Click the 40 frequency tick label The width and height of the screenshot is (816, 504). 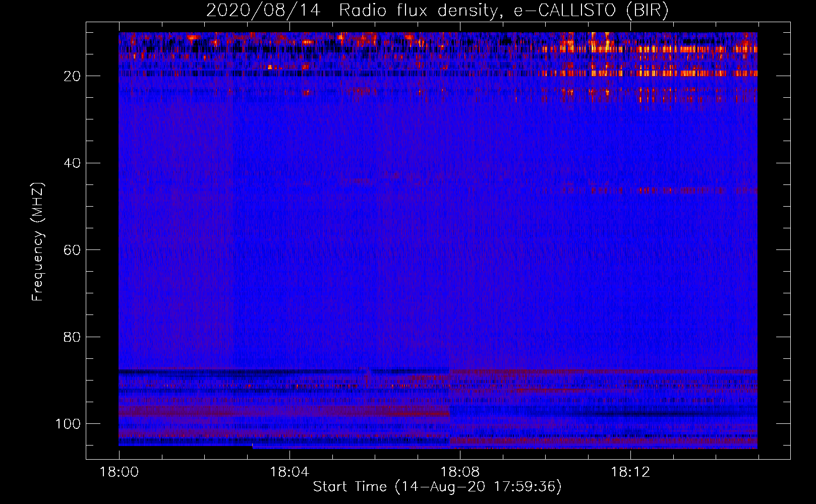(73, 163)
